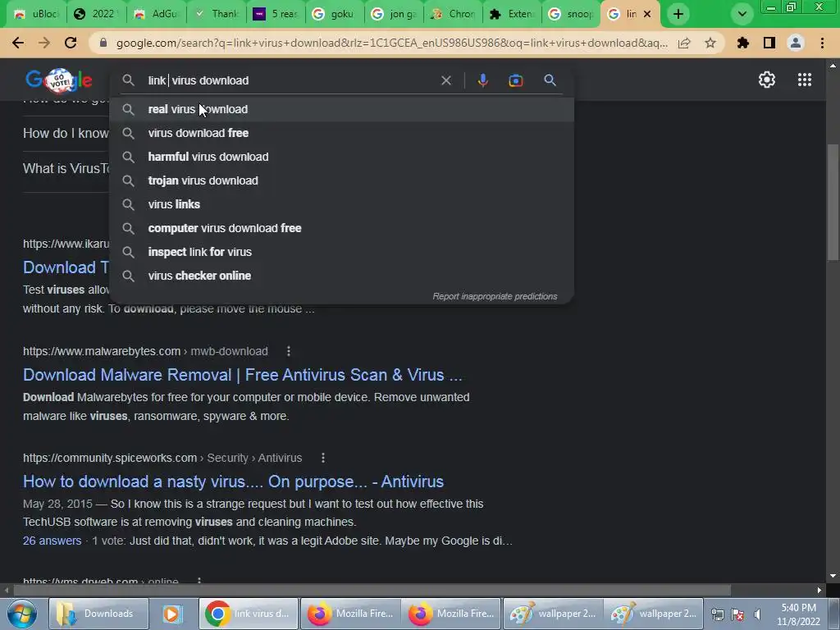Click the padlock site info icon

(104, 43)
